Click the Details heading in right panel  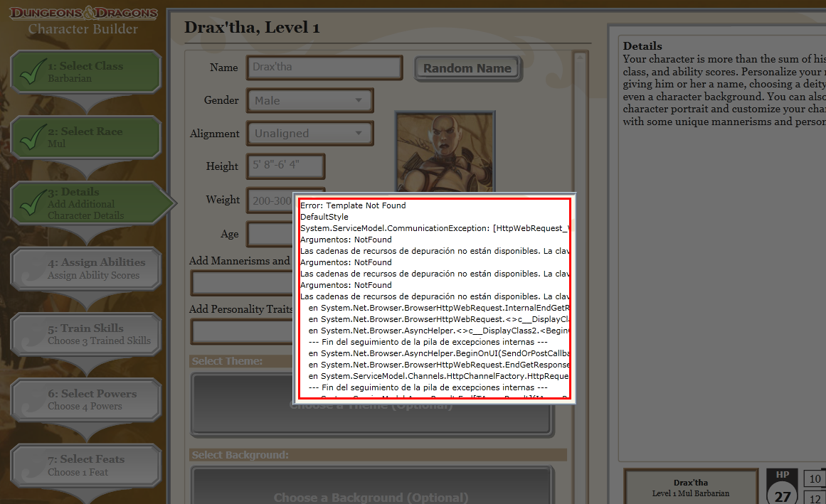(642, 45)
